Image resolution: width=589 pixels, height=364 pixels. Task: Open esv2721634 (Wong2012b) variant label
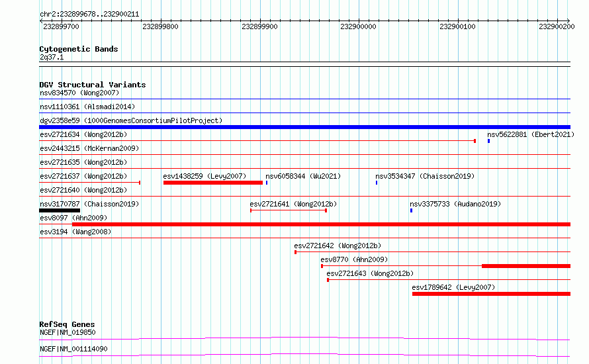[x=83, y=134]
